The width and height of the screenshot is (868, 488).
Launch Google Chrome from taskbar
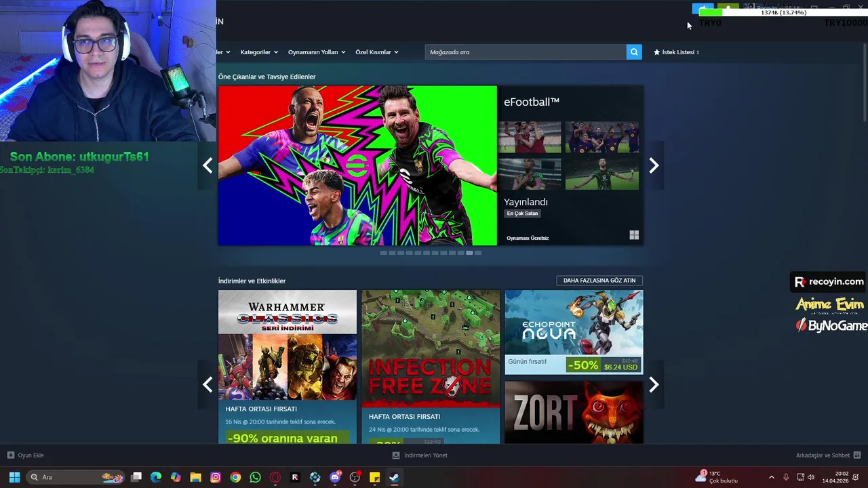tap(235, 477)
